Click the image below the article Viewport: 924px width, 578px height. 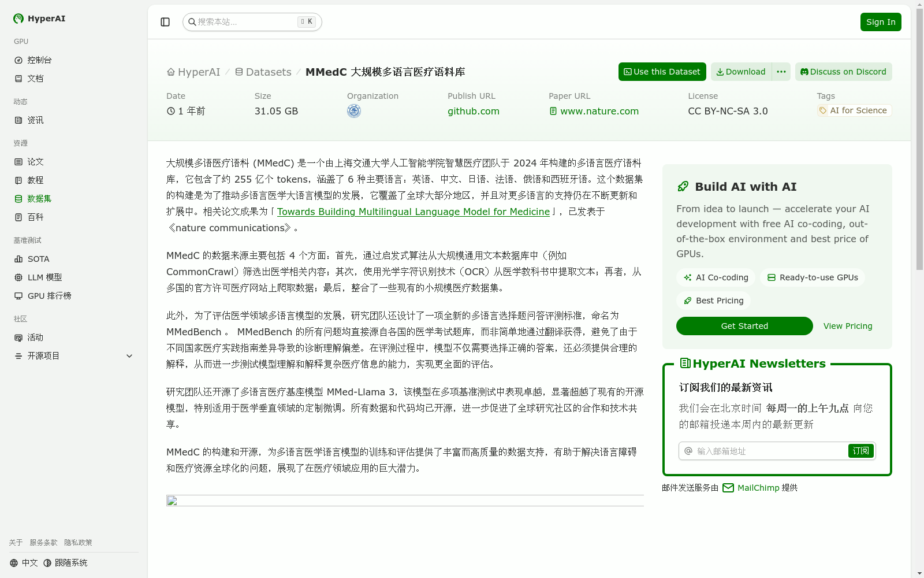pyautogui.click(x=405, y=501)
